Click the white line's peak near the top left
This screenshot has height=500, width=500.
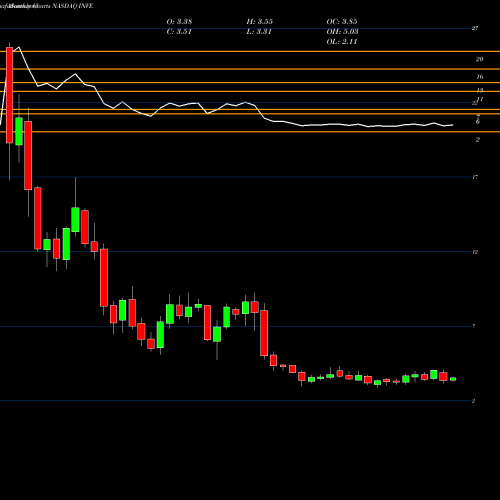point(19,47)
